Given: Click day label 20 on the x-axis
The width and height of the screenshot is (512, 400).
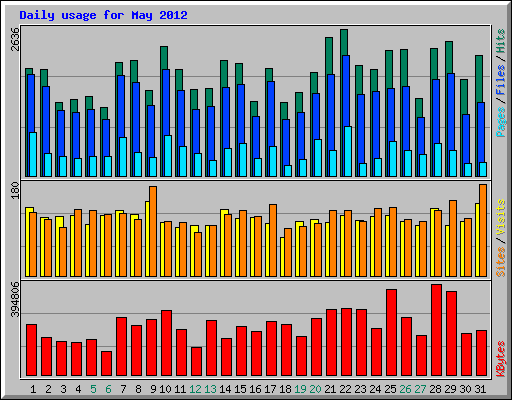Looking at the screenshot, I should pyautogui.click(x=315, y=389).
